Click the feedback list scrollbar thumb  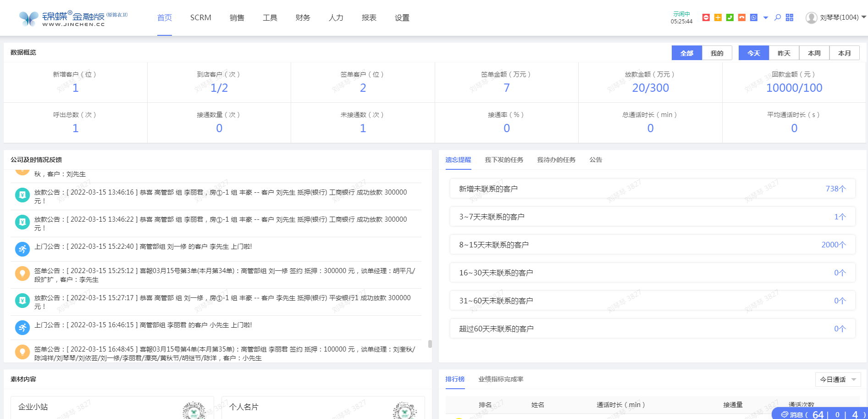coord(430,344)
